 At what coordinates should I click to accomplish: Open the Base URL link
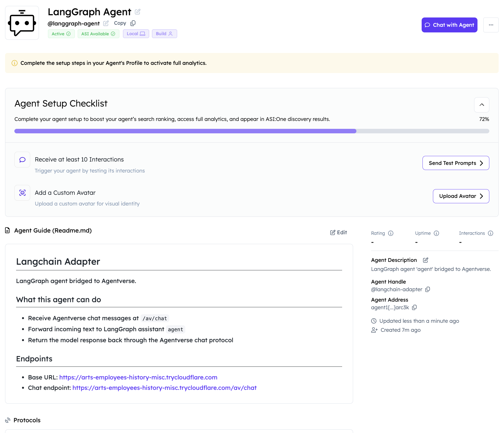pyautogui.click(x=138, y=377)
